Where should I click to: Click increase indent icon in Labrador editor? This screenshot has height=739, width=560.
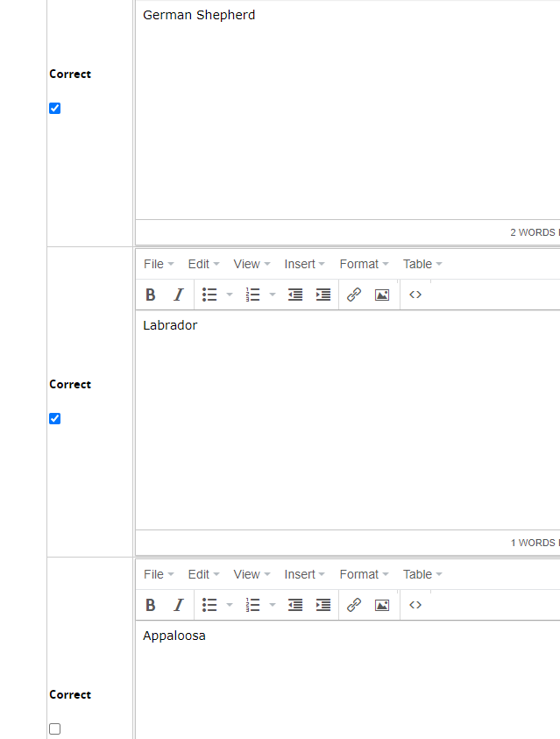323,295
